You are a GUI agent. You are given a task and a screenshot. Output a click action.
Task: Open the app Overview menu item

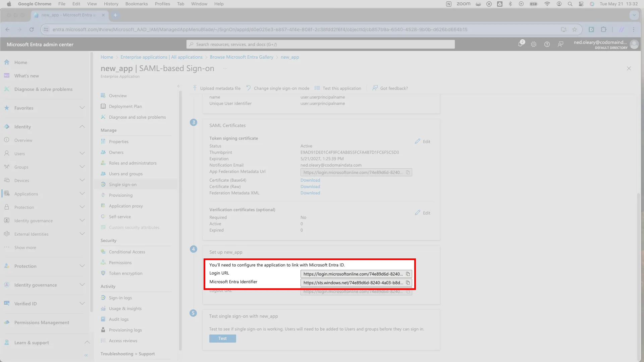pos(118,96)
